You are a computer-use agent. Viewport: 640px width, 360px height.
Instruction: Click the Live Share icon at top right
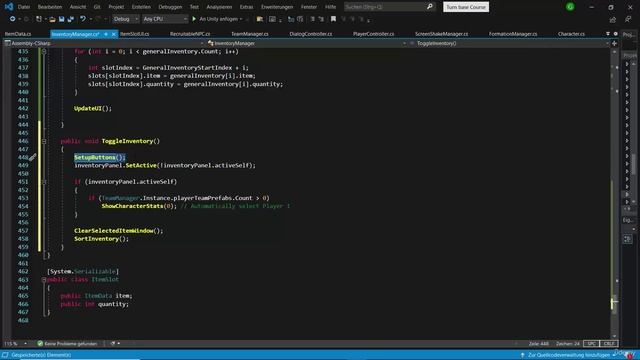613,19
